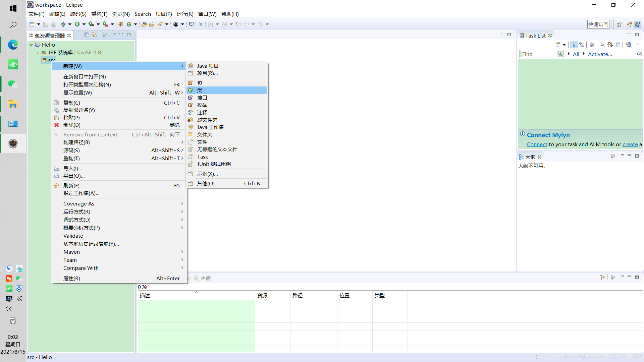
Task: Click the All filter link in Task List
Action: point(576,54)
